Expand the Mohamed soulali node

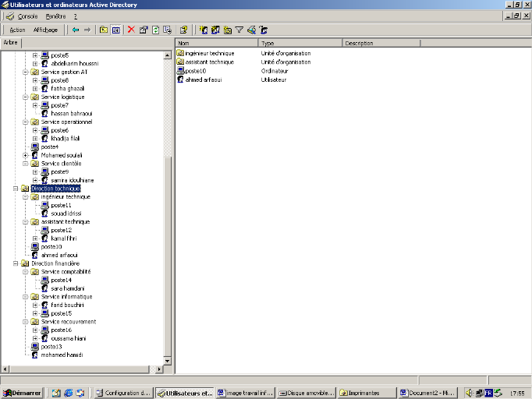pyautogui.click(x=26, y=155)
